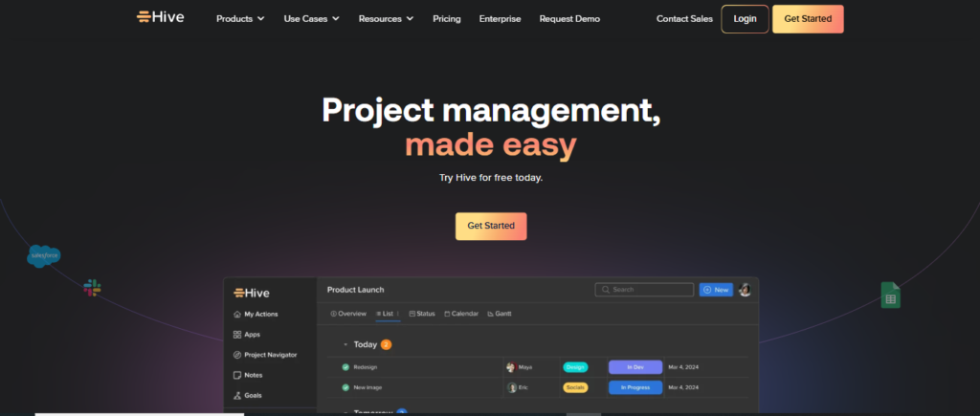Click the Login button
The width and height of the screenshot is (980, 416).
[745, 19]
